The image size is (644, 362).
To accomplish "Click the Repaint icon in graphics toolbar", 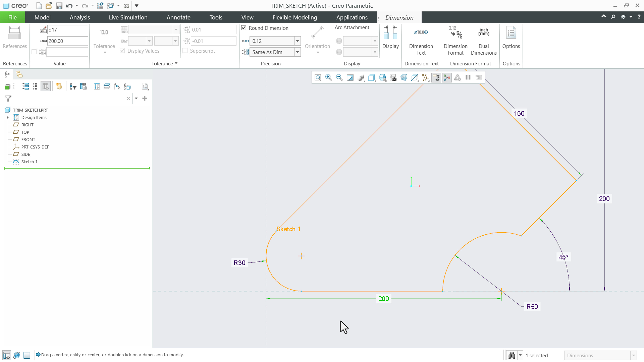I will coord(350,78).
